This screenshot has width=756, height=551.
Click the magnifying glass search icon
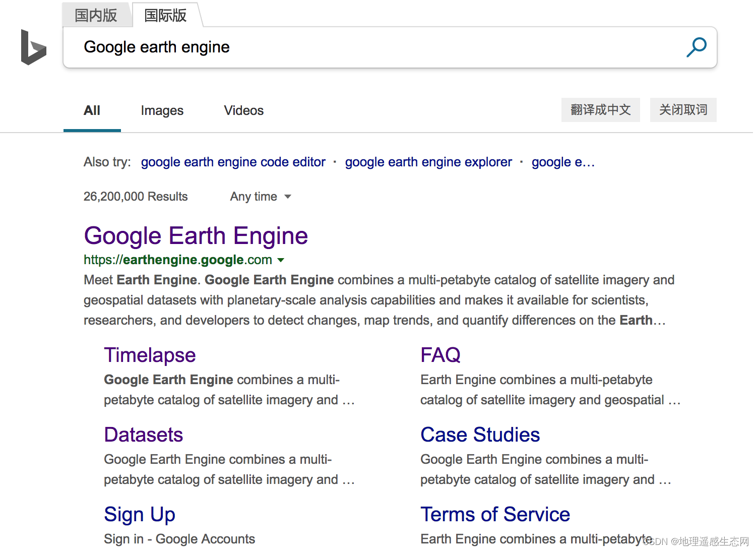click(x=697, y=47)
